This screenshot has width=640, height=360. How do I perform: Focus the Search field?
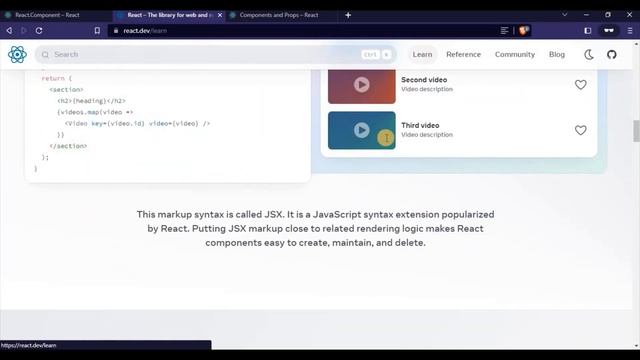[216, 54]
